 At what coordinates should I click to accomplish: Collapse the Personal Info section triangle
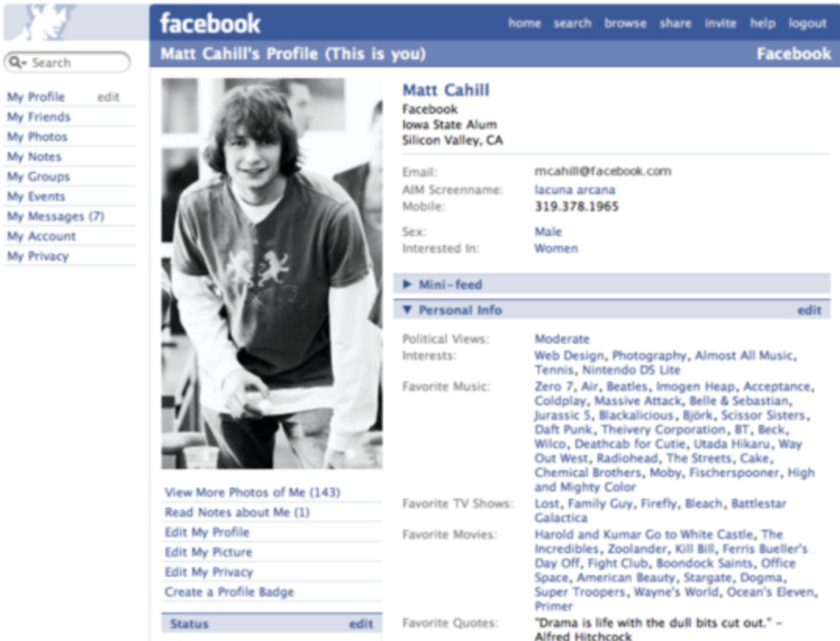(407, 310)
